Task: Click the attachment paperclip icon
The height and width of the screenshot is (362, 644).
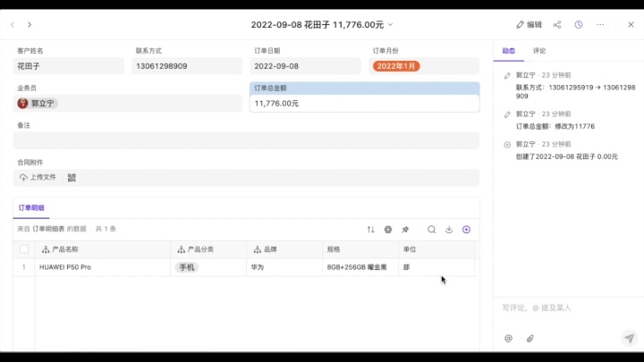Action: [x=530, y=338]
